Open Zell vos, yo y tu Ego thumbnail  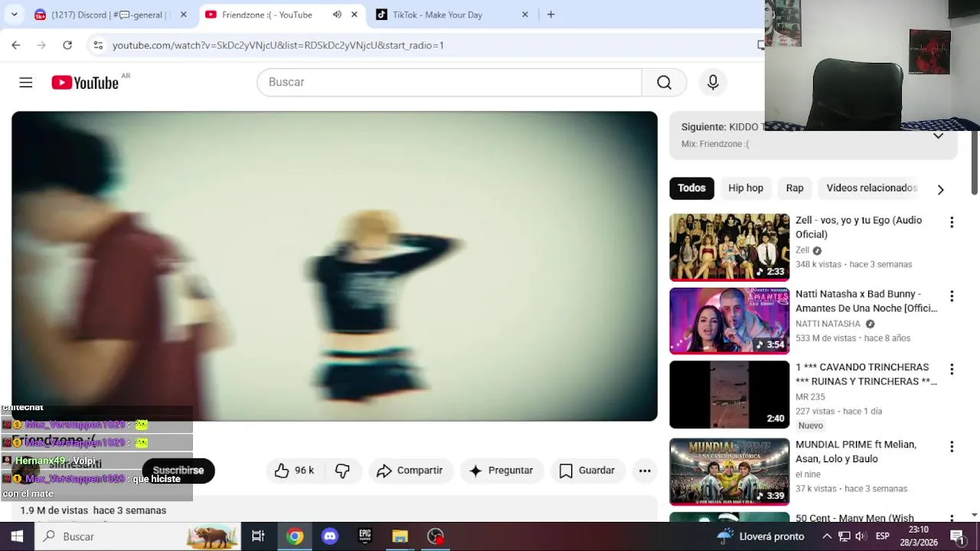click(729, 247)
